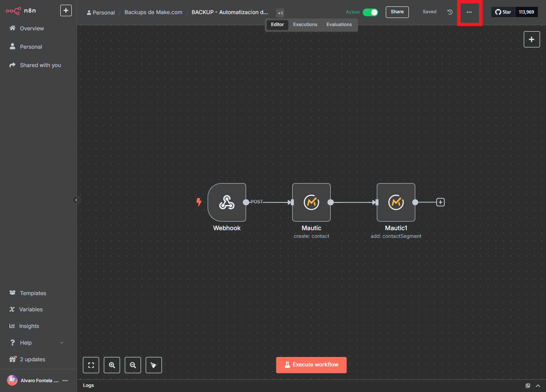Switch to the Editor tab
Viewport: 546px width, 392px height.
tap(277, 25)
